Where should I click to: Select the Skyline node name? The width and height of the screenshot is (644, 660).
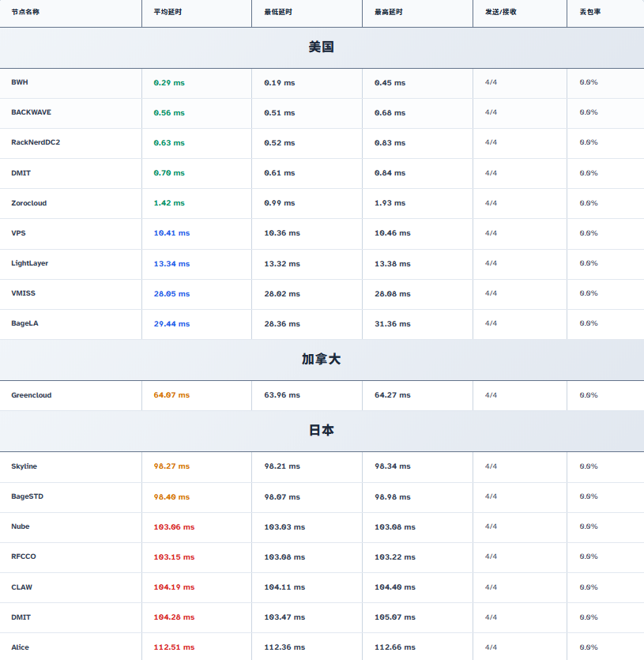pos(24,466)
